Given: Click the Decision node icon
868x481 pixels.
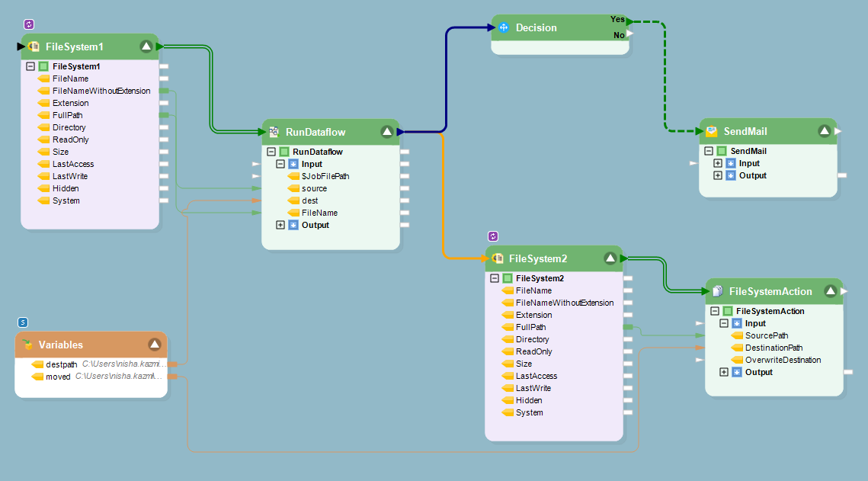Looking at the screenshot, I should (x=504, y=28).
